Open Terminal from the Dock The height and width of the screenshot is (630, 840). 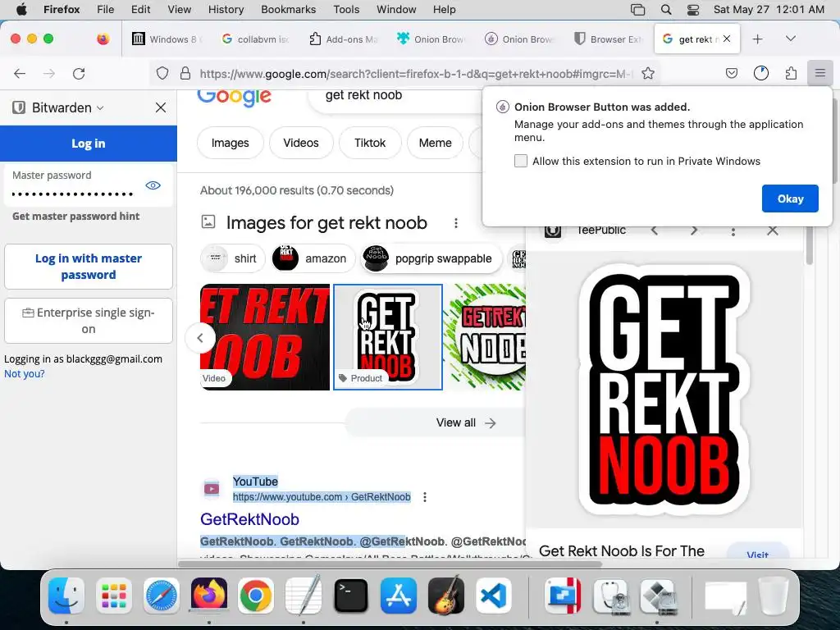pyautogui.click(x=351, y=596)
